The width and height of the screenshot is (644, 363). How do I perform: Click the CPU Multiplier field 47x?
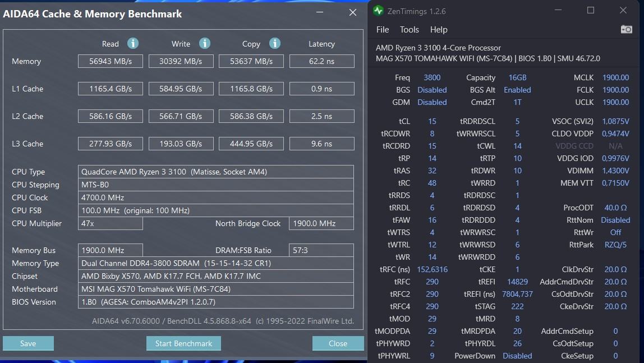point(111,223)
